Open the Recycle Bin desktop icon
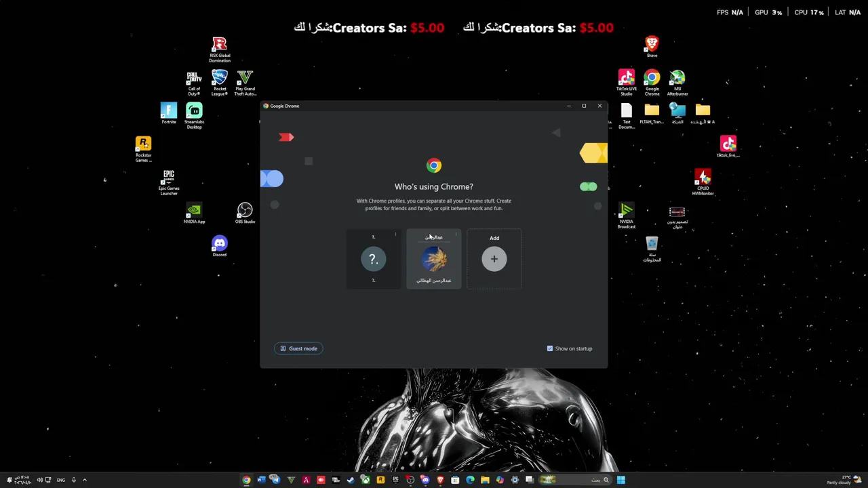Viewport: 868px width, 488px height. pyautogui.click(x=652, y=249)
